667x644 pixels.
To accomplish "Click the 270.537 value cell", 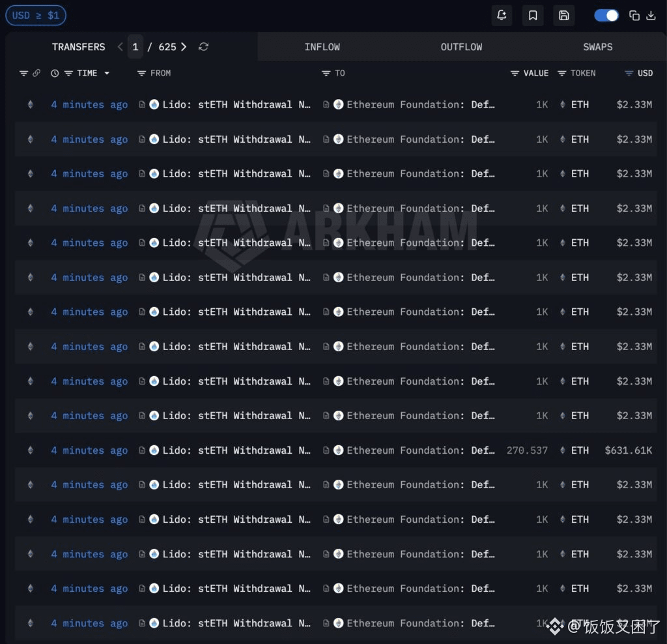I will [x=527, y=450].
